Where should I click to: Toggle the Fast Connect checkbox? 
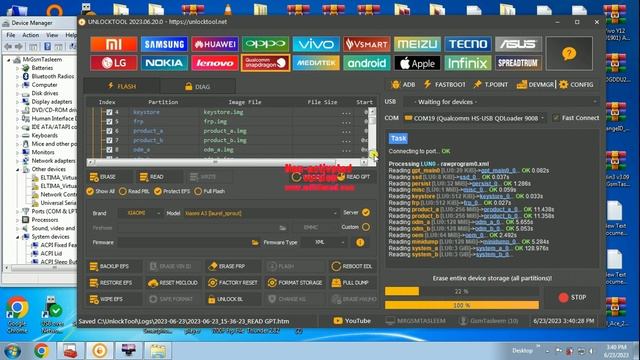(x=556, y=118)
